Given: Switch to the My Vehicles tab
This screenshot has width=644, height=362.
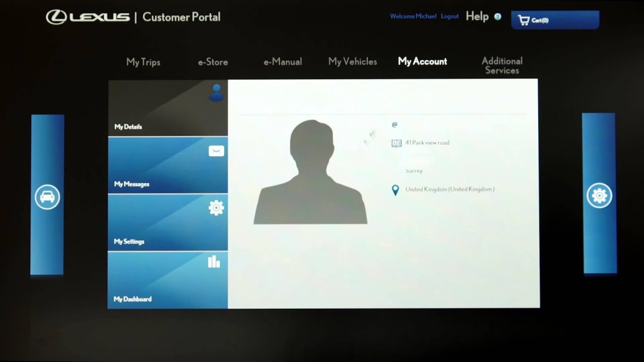Looking at the screenshot, I should coord(353,61).
